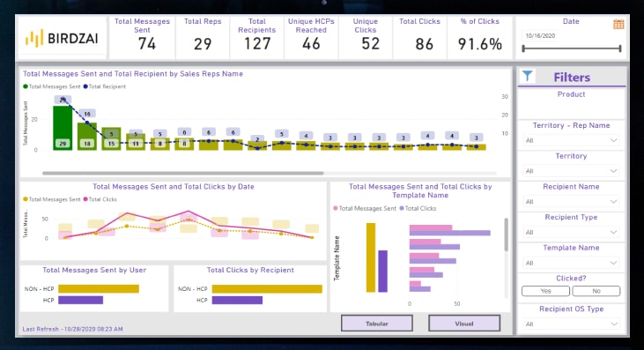Click yellow Total Messages Sent legend by Date

click(x=52, y=199)
